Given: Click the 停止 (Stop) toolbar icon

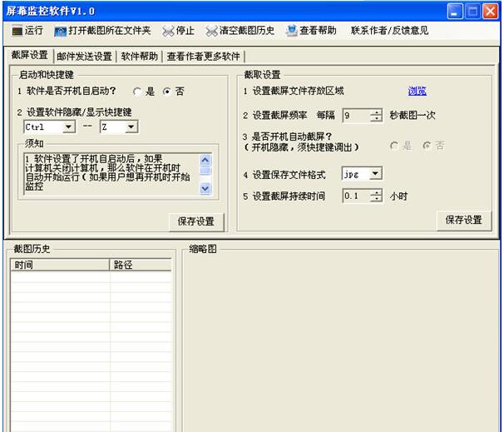Looking at the screenshot, I should [169, 31].
